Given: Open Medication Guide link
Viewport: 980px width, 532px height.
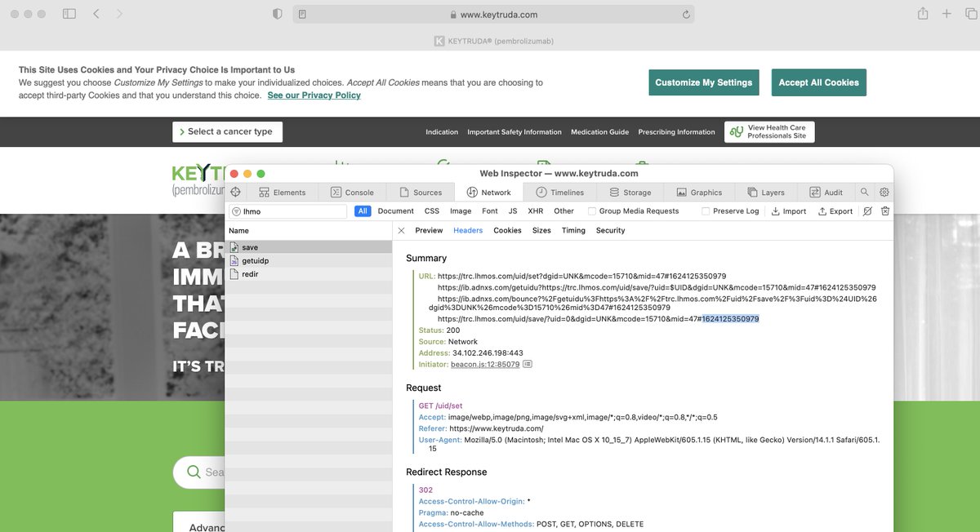Looking at the screenshot, I should [599, 132].
